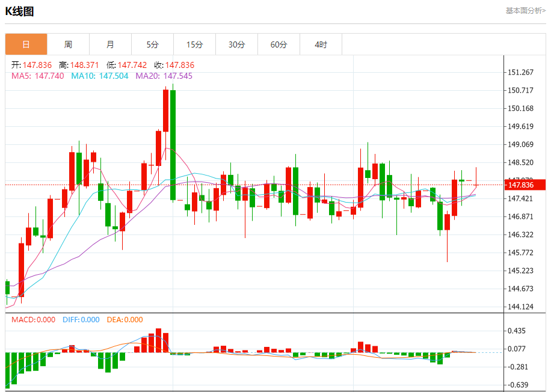This screenshot has height=392, width=548.
Task: Select the 日 daily chart tab
Action: (x=26, y=44)
